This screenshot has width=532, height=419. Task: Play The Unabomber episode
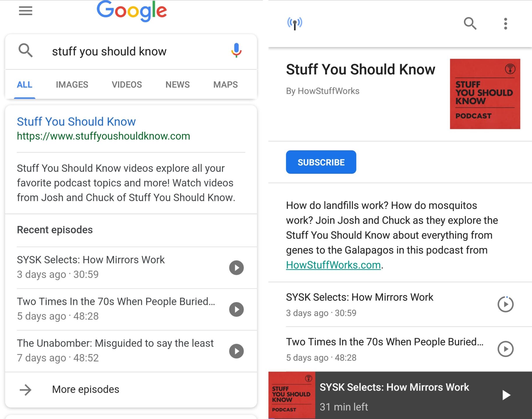236,351
